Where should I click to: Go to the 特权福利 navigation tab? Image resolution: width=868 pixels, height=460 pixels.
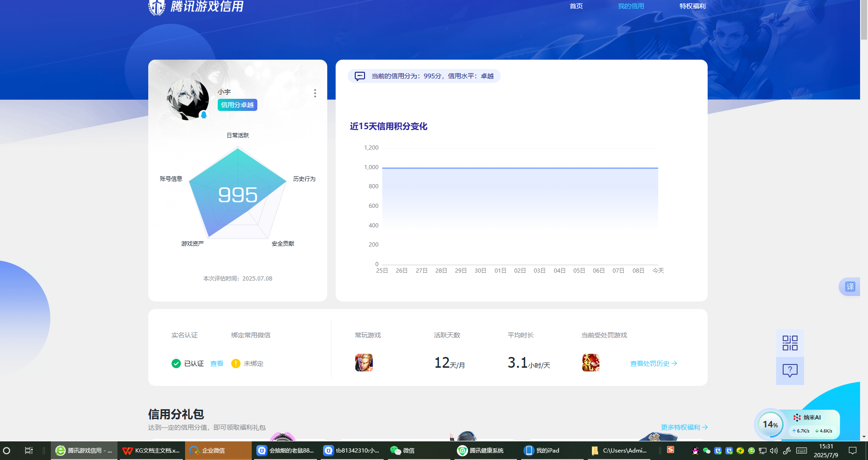692,6
